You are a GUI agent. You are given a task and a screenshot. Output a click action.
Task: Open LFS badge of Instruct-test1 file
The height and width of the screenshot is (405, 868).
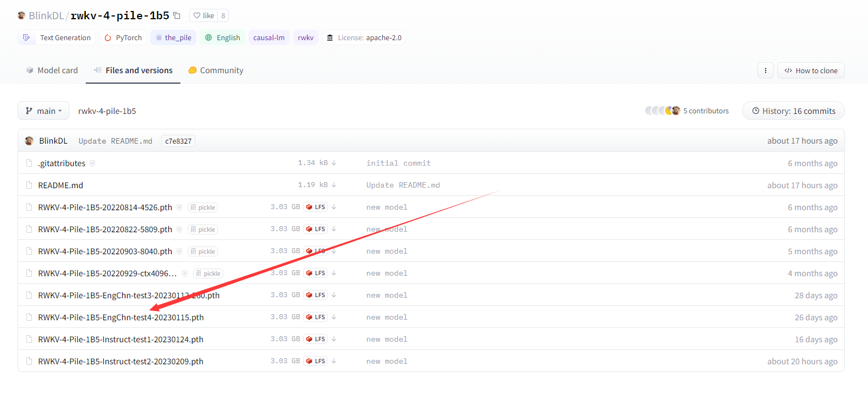[x=316, y=339]
